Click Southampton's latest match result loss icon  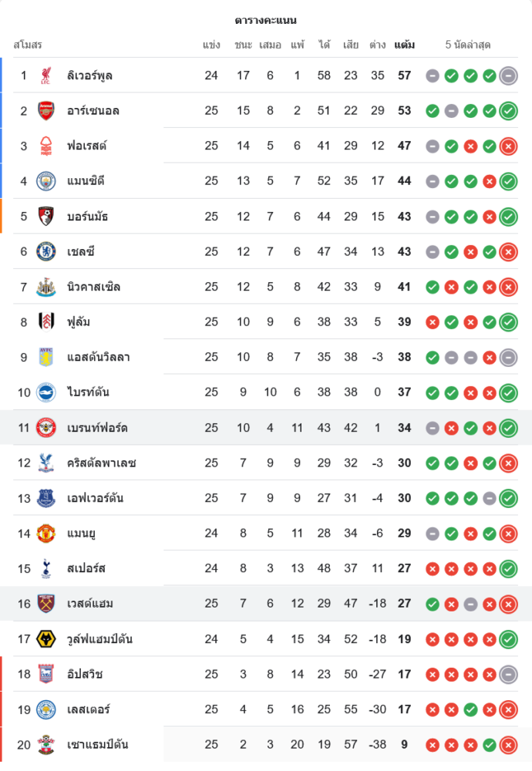point(508,745)
